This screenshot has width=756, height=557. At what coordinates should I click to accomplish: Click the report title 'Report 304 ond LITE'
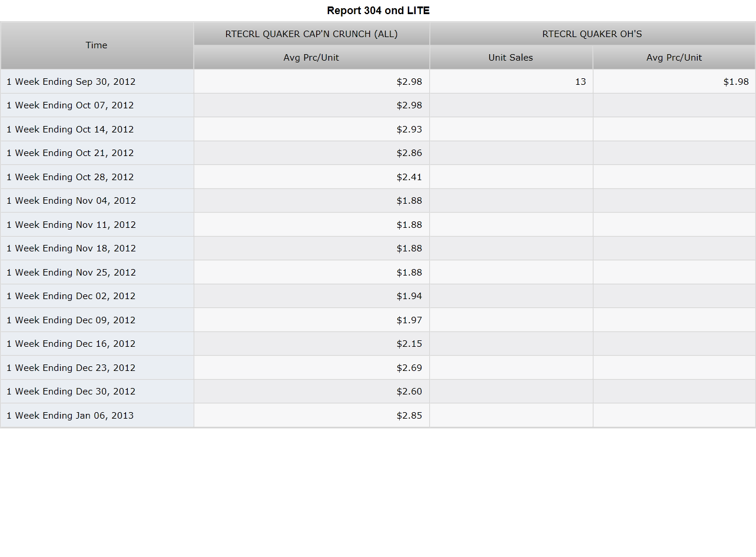coord(378,11)
